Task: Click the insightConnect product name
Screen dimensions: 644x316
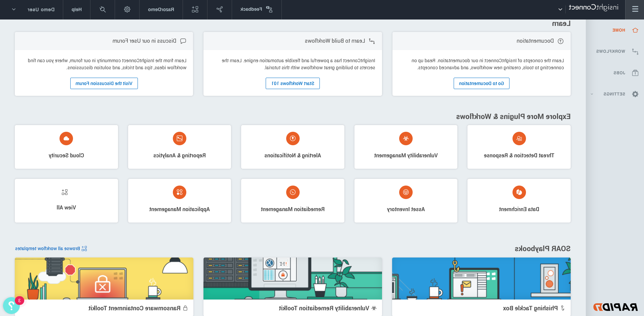Action: pyautogui.click(x=594, y=7)
